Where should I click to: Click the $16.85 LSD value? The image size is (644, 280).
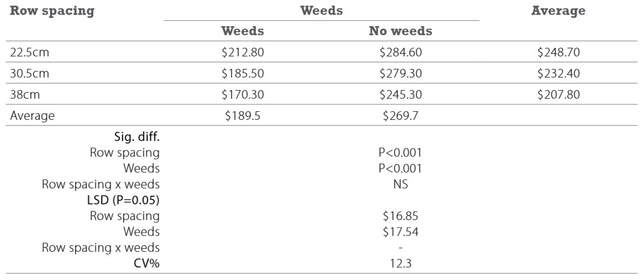(x=400, y=216)
